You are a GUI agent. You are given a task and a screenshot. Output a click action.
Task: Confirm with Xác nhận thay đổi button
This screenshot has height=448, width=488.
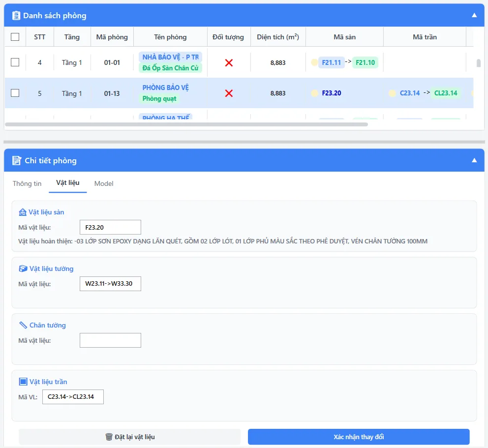[359, 437]
